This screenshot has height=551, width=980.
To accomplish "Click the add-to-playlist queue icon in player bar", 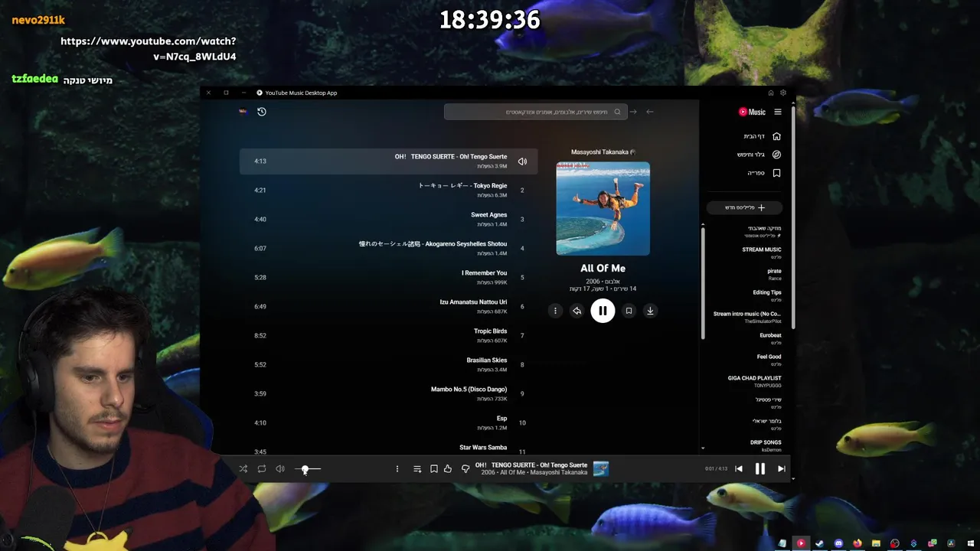I will [417, 468].
